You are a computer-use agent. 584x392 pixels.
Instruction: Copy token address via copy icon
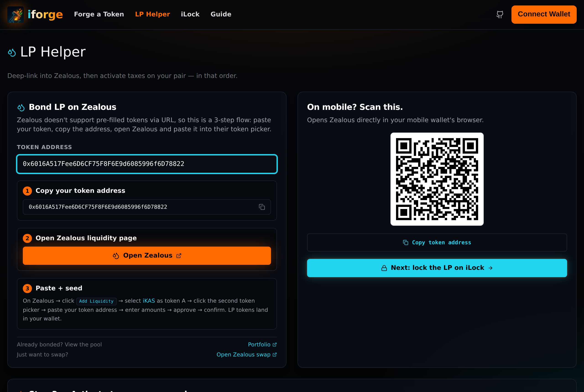262,207
